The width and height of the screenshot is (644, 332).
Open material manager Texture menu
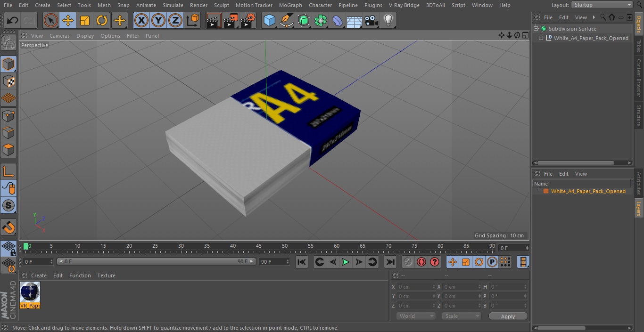click(106, 275)
